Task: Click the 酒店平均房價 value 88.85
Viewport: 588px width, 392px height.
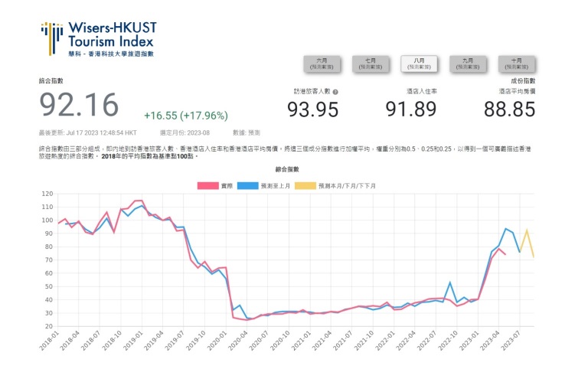Action: click(x=509, y=110)
